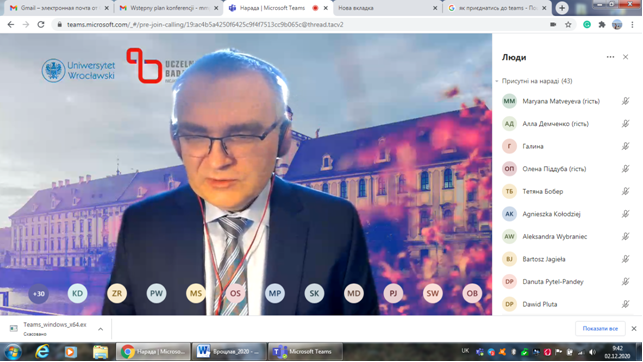Open the Chrome three-dot menu
Image resolution: width=643 pixels, height=362 pixels.
[632, 25]
